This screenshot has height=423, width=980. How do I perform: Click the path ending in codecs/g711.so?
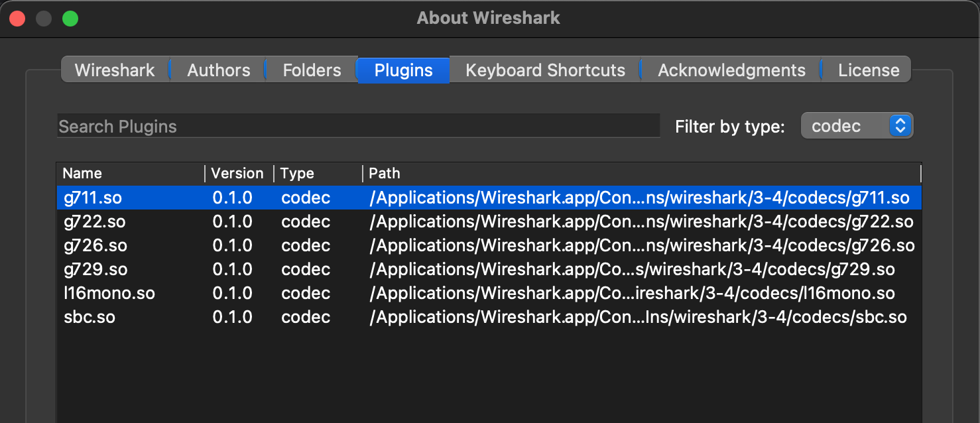(639, 198)
